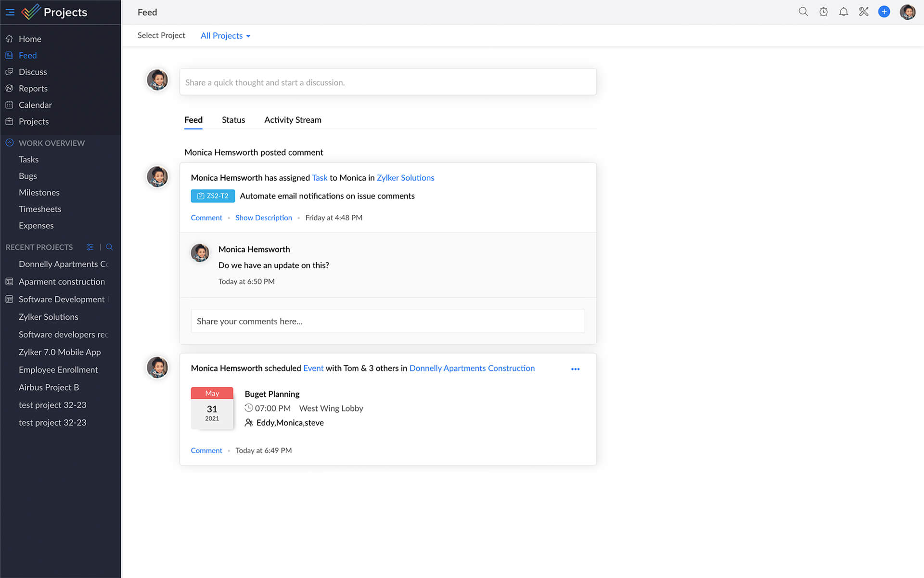
Task: Open the event three-dots options menu
Action: [x=575, y=369]
